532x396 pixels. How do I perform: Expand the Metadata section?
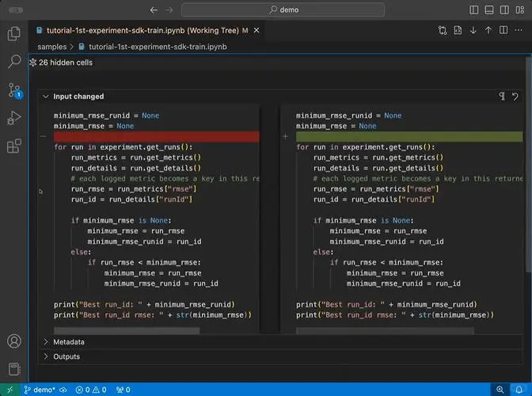pos(46,342)
